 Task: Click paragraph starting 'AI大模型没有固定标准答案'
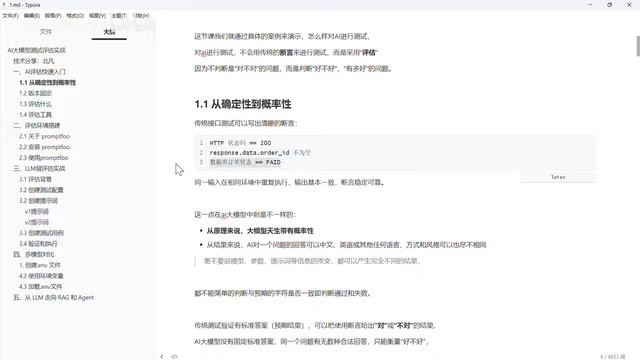(x=311, y=341)
